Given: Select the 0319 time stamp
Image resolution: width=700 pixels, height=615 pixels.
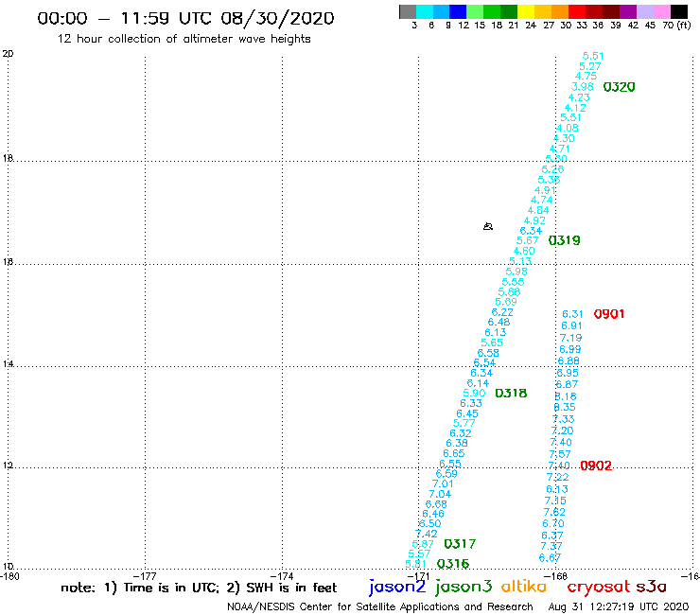Looking at the screenshot, I should 565,240.
